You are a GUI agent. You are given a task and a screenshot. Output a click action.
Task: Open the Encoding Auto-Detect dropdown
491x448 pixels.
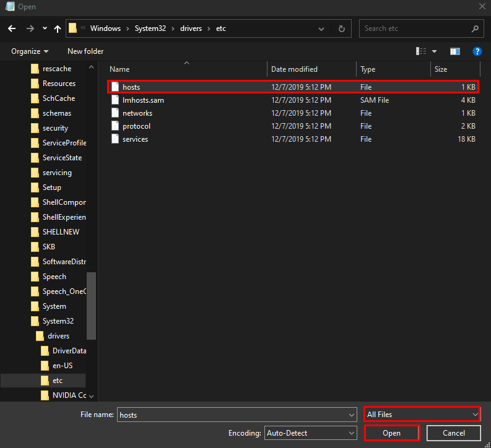[x=311, y=433]
